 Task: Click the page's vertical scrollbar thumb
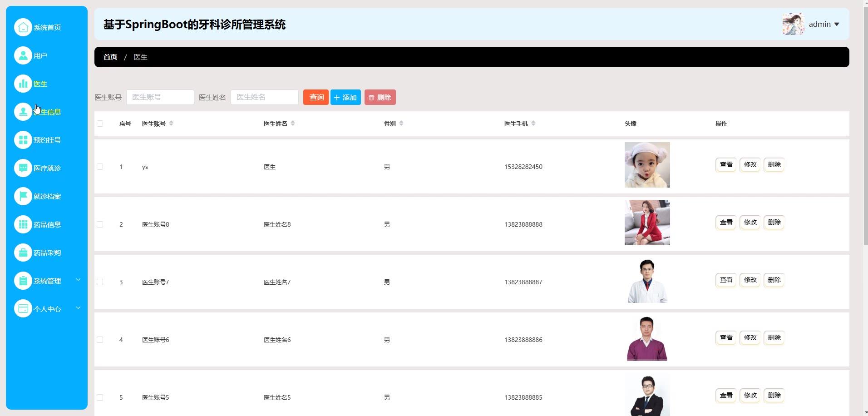click(x=866, y=126)
